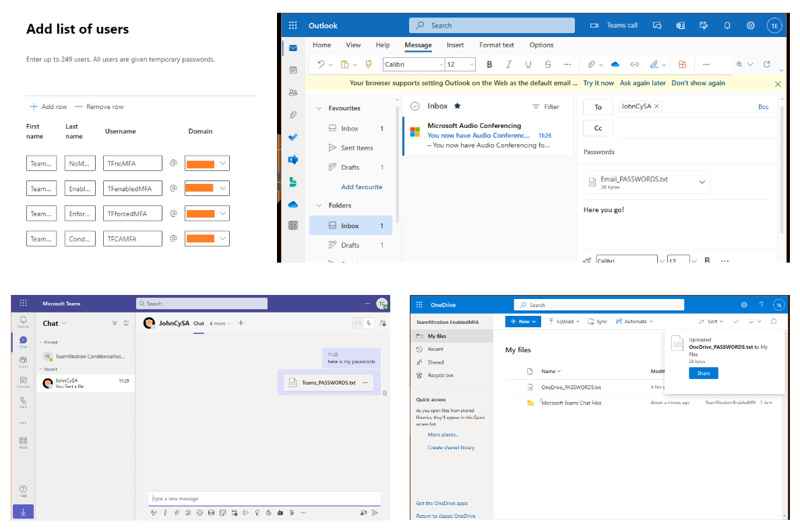Expand the Email_PASSWORDS.txt attachment options chevron

tap(702, 182)
